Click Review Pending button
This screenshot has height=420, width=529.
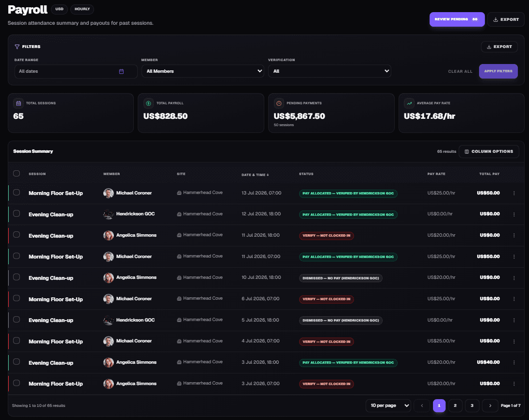coord(457,19)
